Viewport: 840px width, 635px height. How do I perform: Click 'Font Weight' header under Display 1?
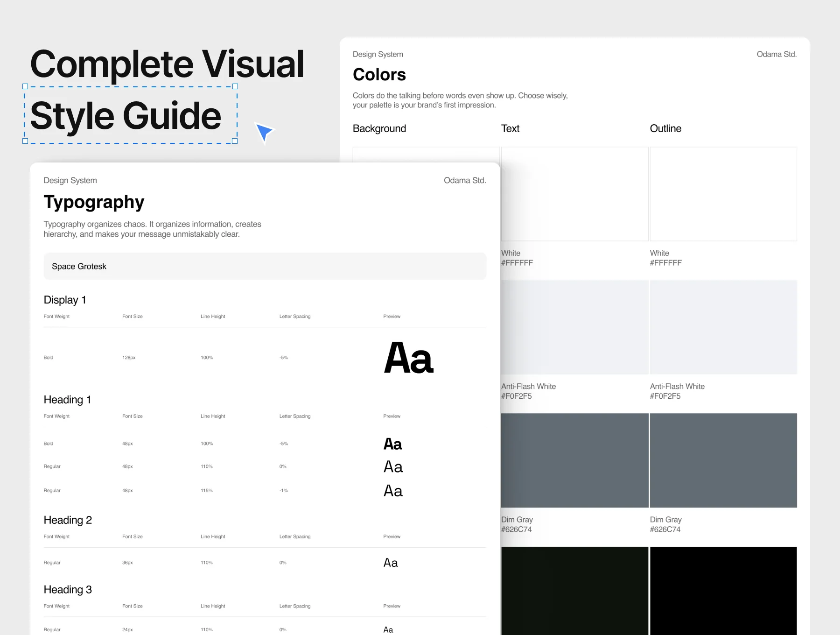[x=56, y=317]
